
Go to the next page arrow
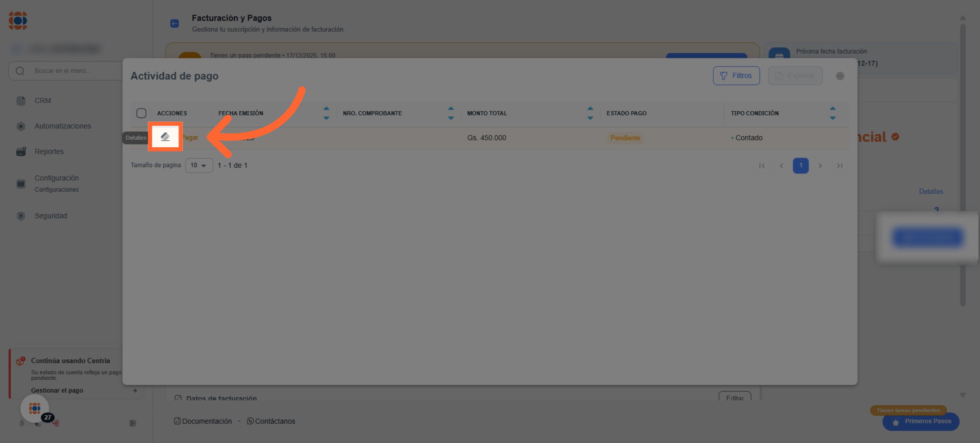820,166
